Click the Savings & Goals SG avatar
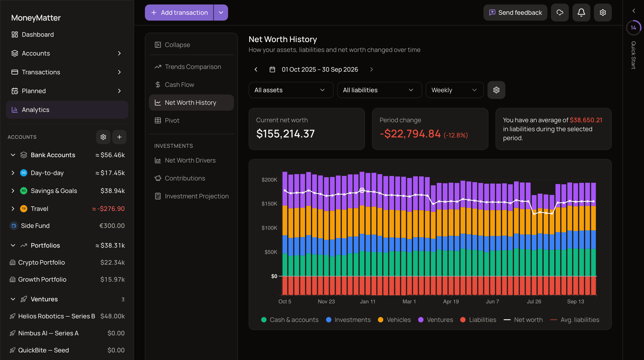The image size is (644, 360). click(x=23, y=191)
